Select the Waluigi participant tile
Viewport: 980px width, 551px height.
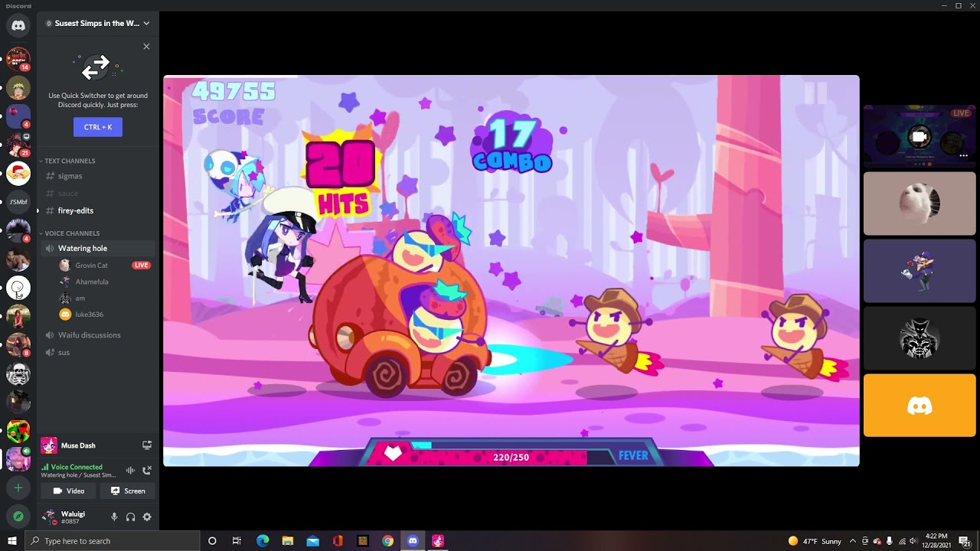pos(920,271)
